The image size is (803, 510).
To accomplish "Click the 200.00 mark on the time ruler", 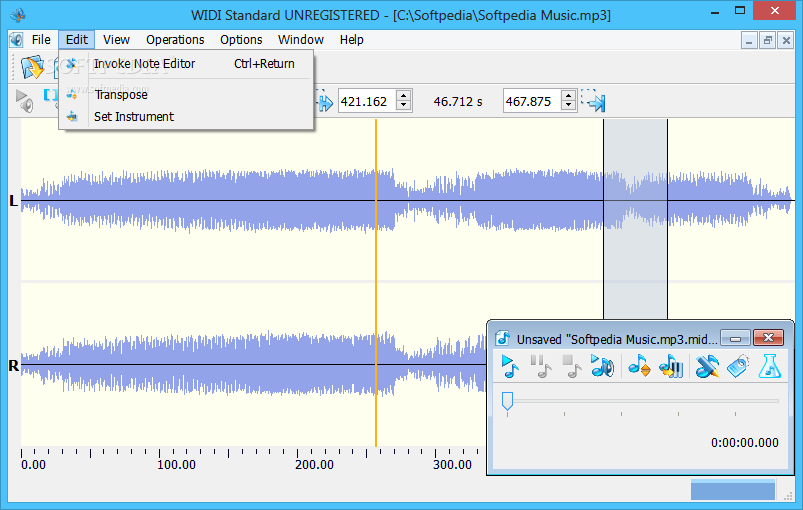I will 314,465.
